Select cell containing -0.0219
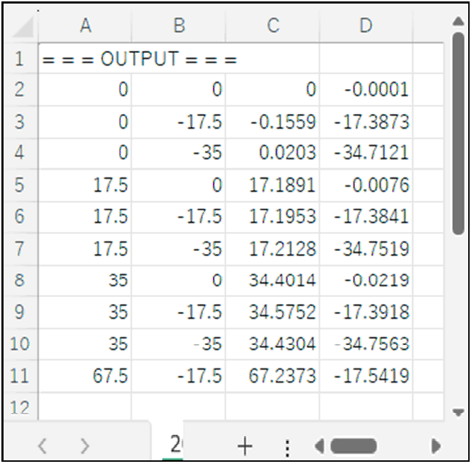 pyautogui.click(x=366, y=280)
